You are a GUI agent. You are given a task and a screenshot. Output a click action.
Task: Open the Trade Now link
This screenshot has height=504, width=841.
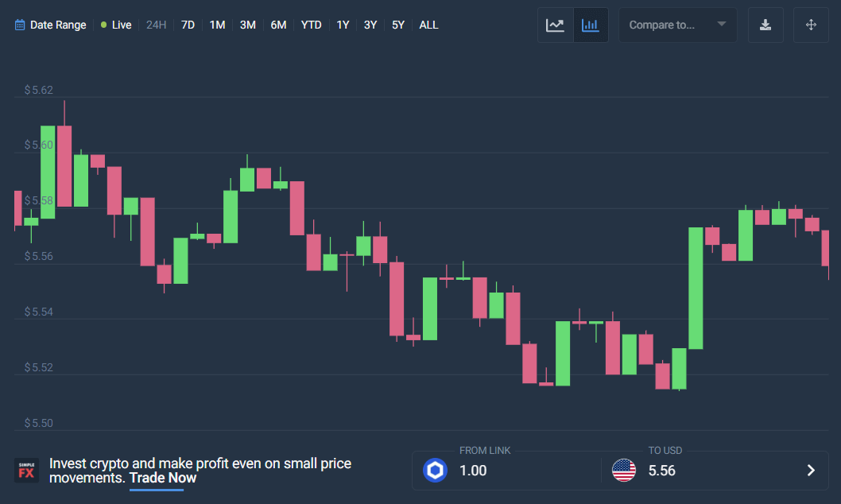pos(163,479)
